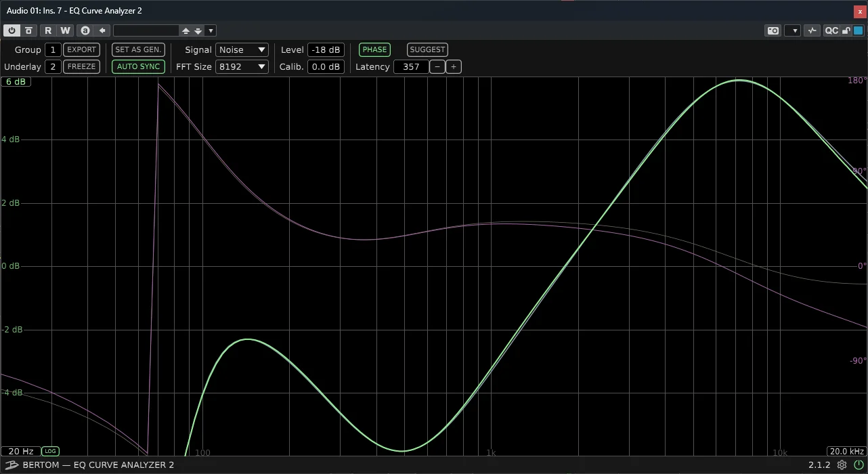
Task: Open the QC quick controls button
Action: (831, 30)
